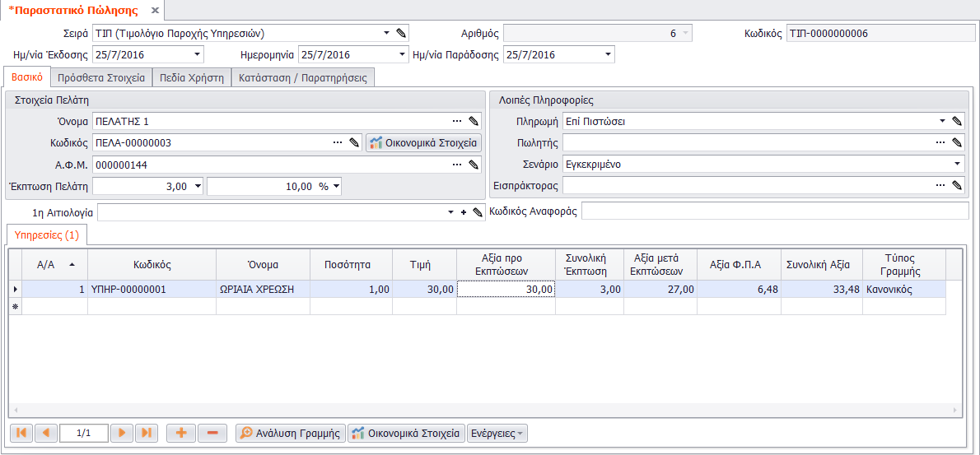The width and height of the screenshot is (980, 455).
Task: Click Ανάλυση Γραμμής button
Action: pos(291,433)
